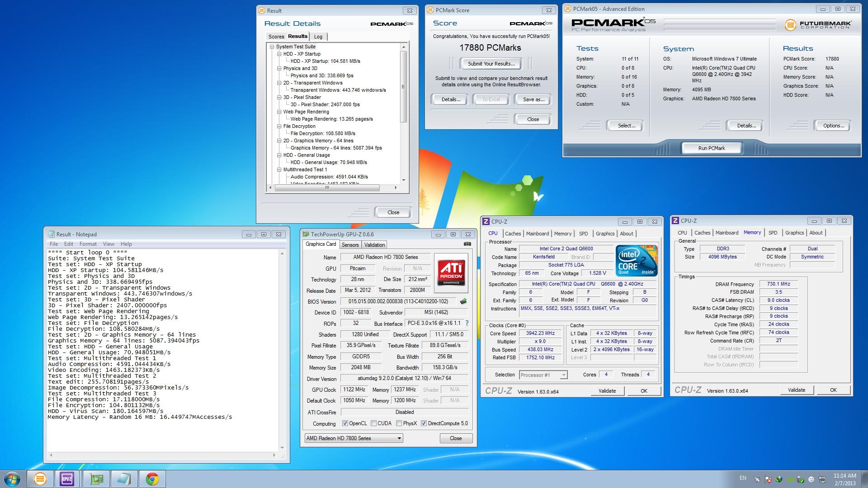
Task: Click Submit Your Results button
Action: coord(491,64)
